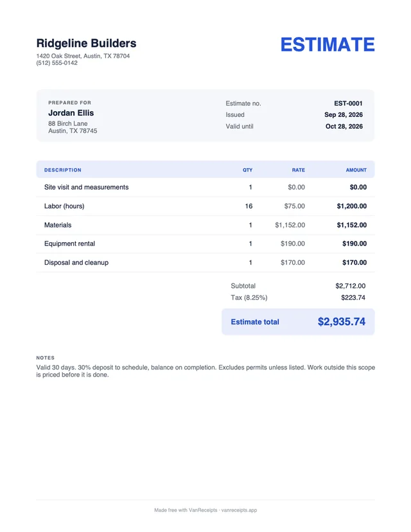This screenshot has width=411, height=532.
Task: Click the Ridgeline Builders company name
Action: click(86, 44)
